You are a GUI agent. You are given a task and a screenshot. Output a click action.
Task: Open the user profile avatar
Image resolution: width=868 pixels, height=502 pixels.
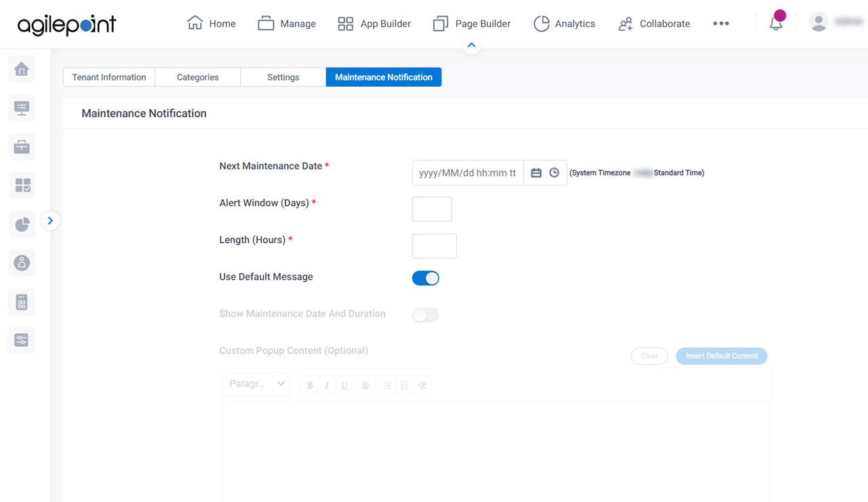pyautogui.click(x=818, y=22)
